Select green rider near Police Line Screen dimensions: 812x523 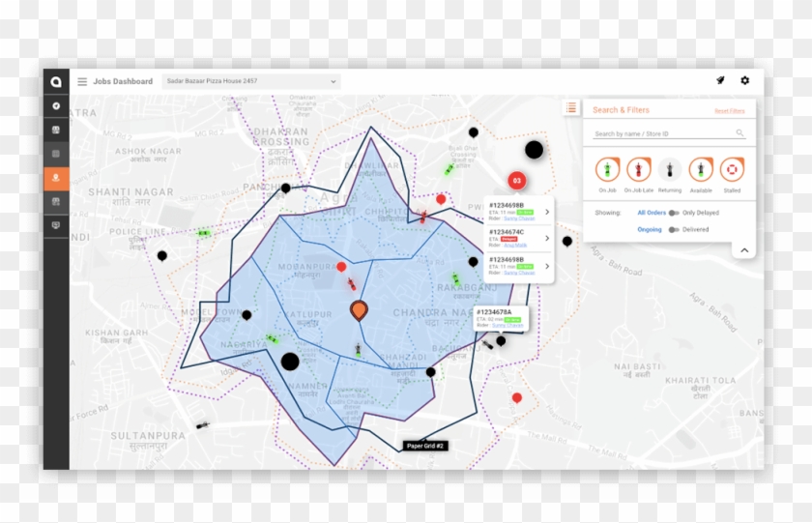tap(204, 233)
